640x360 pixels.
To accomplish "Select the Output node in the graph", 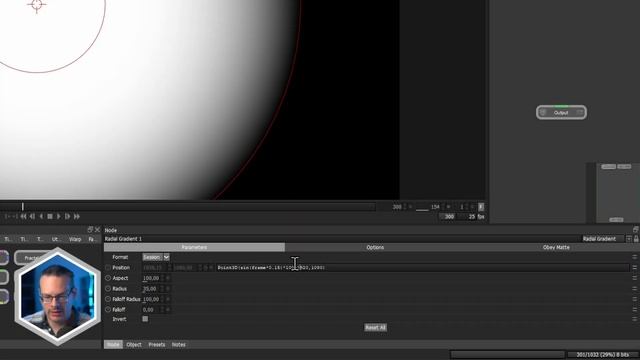I will click(561, 113).
